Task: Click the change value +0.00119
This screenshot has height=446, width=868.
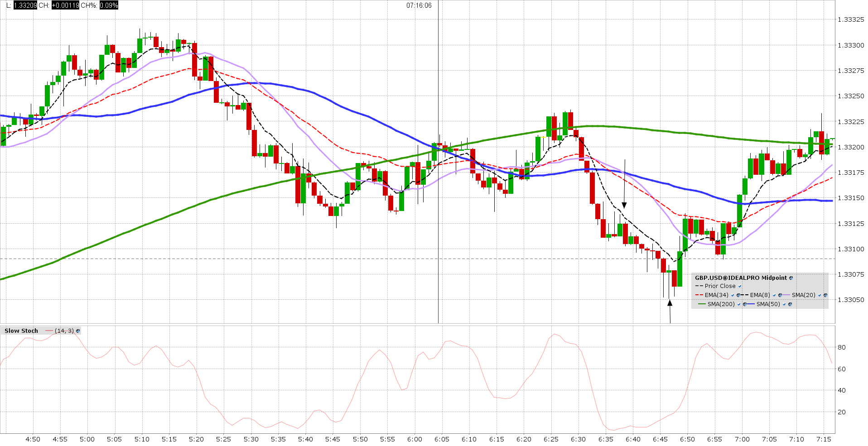Action: (x=65, y=5)
